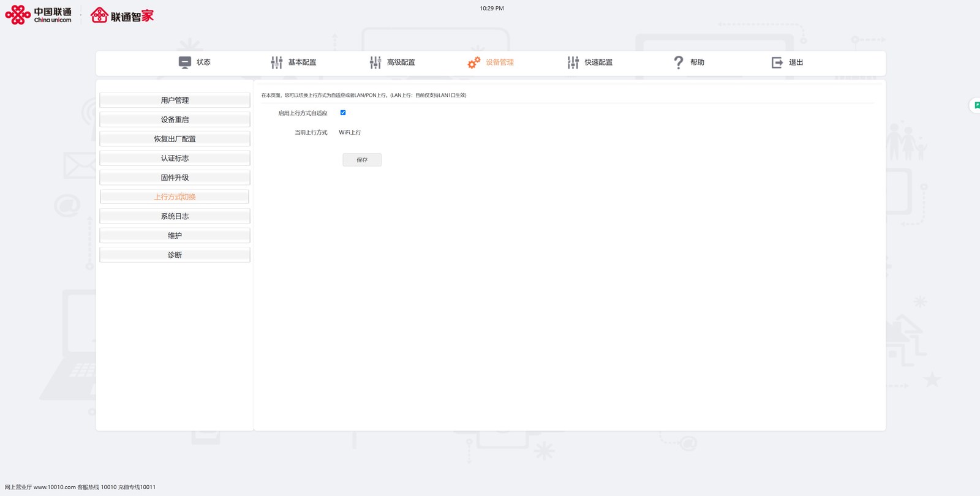
Task: Click the green badge icon at right edge
Action: tap(976, 105)
